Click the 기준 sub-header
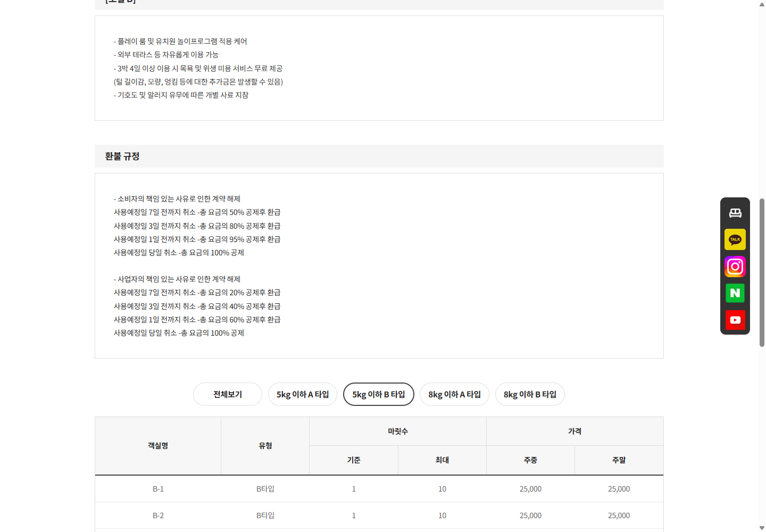 (354, 460)
